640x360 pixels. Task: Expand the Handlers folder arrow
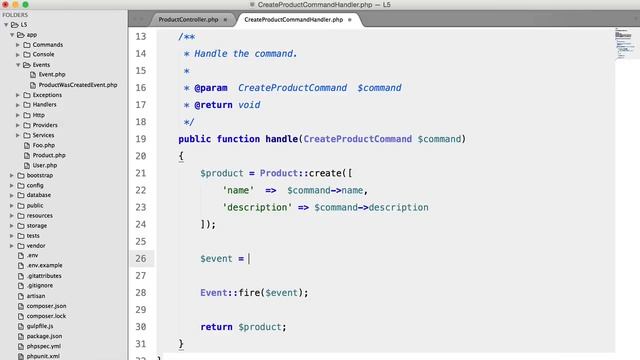click(18, 105)
